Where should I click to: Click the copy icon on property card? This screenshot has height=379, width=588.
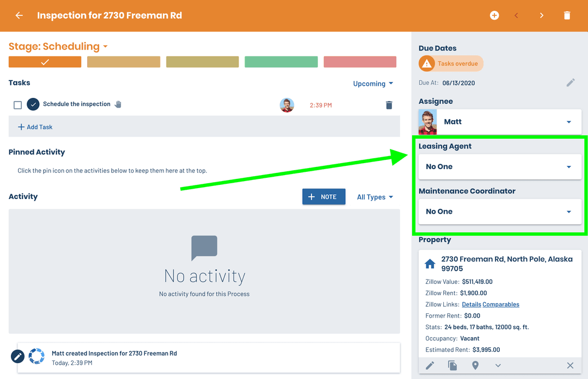click(x=452, y=365)
